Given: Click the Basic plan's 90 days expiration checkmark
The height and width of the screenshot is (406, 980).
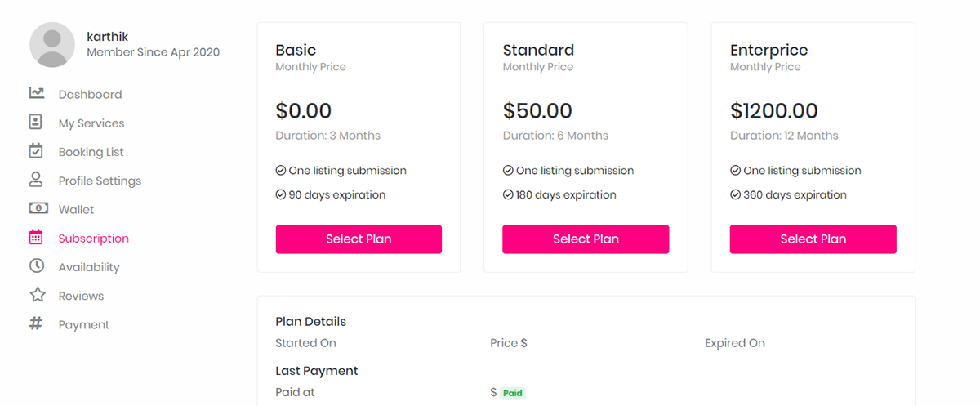Looking at the screenshot, I should [x=281, y=195].
